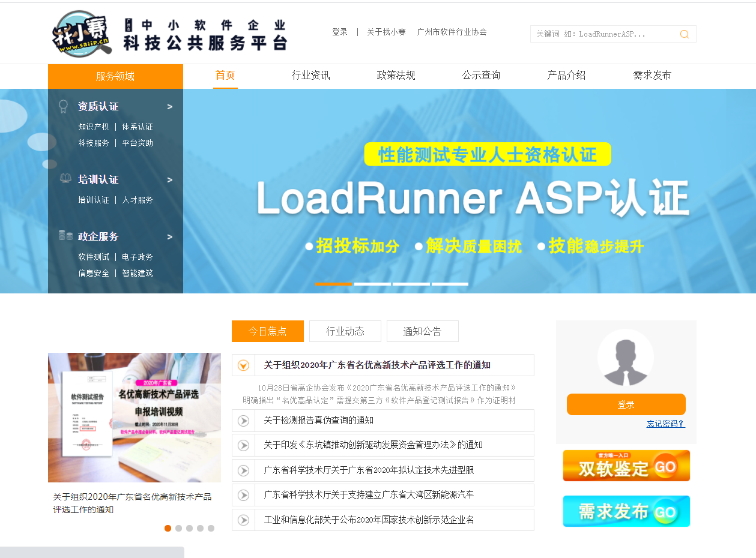Select the third news image carousel dot
The width and height of the screenshot is (756, 558).
click(x=189, y=529)
